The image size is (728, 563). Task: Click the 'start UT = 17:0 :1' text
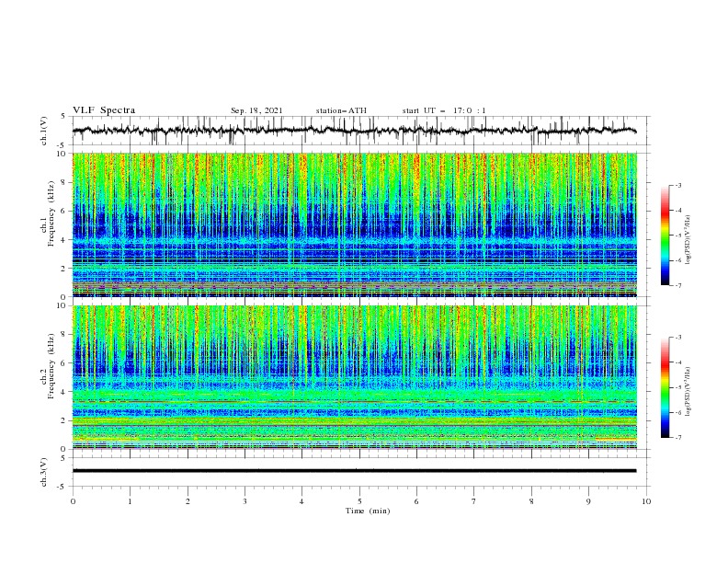(x=444, y=110)
